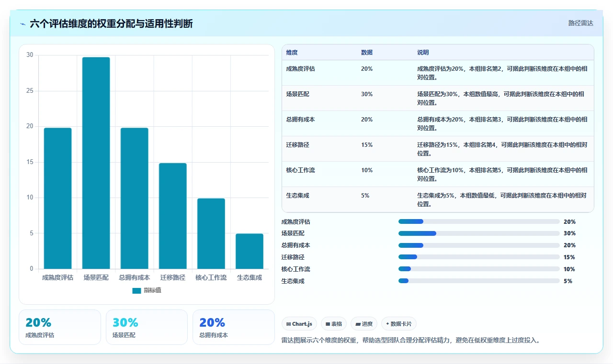Click the icon inside the Chart.js chip

pyautogui.click(x=288, y=324)
